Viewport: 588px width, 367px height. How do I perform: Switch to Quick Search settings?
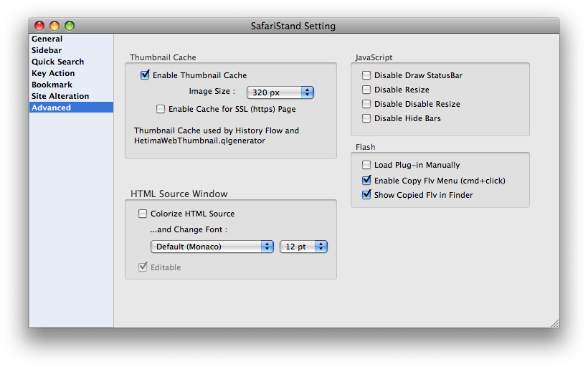[x=71, y=62]
